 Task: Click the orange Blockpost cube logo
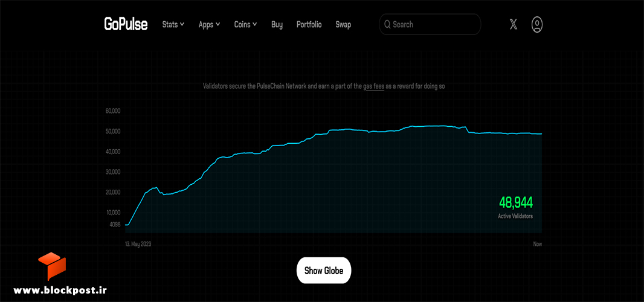[x=52, y=266]
